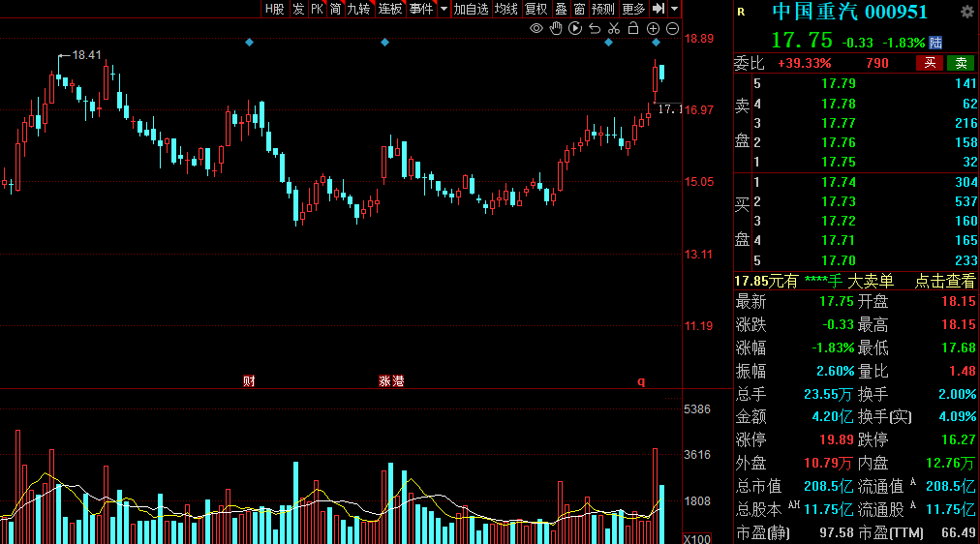Click the jump-to-end arrow icon in toolbar

click(658, 9)
